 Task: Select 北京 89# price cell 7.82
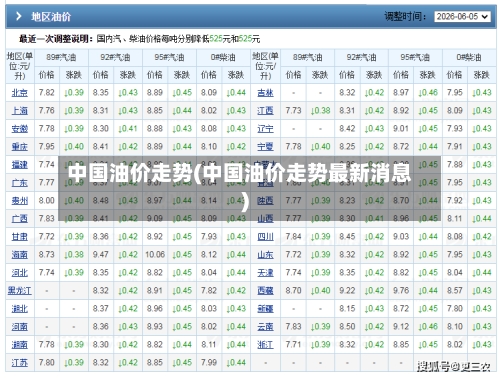point(47,93)
